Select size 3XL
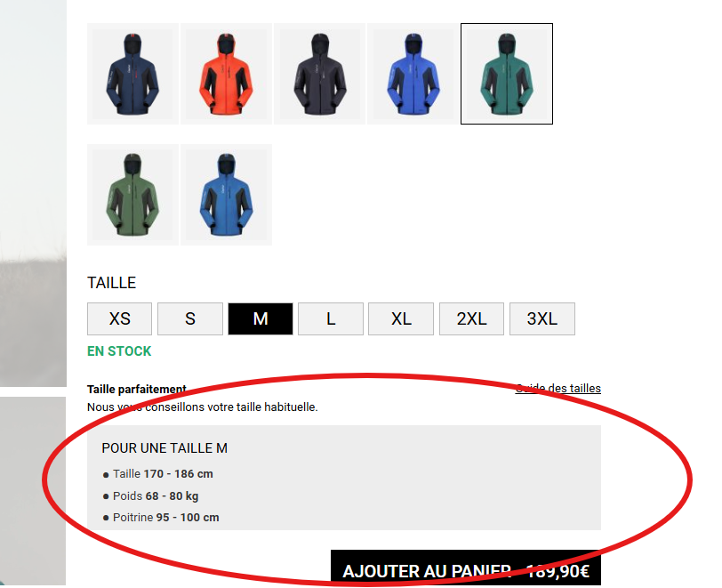This screenshot has width=722, height=588. click(x=542, y=318)
